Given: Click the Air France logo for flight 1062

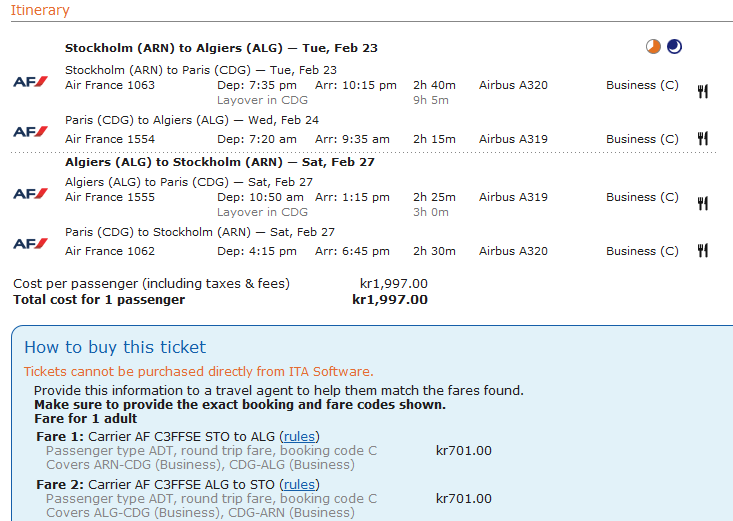Looking at the screenshot, I should (30, 243).
